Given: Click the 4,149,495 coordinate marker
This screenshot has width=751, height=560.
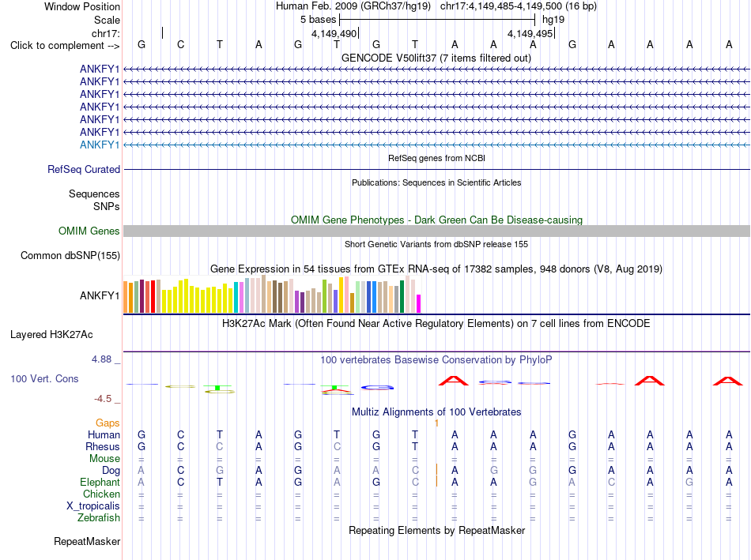Looking at the screenshot, I should pyautogui.click(x=530, y=33).
